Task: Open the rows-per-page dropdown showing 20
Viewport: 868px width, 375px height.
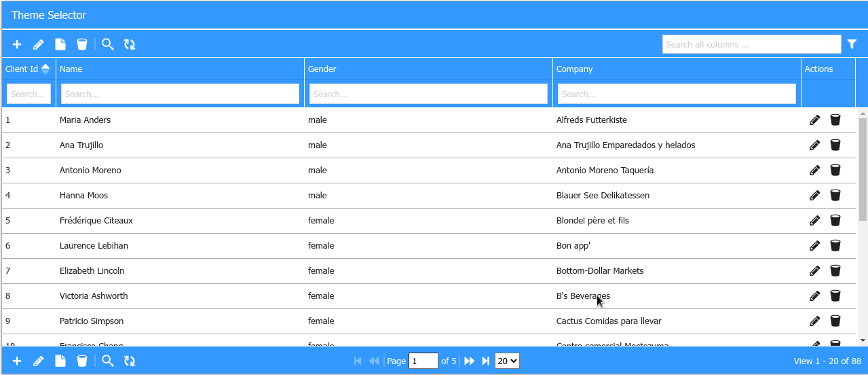Action: click(x=507, y=361)
